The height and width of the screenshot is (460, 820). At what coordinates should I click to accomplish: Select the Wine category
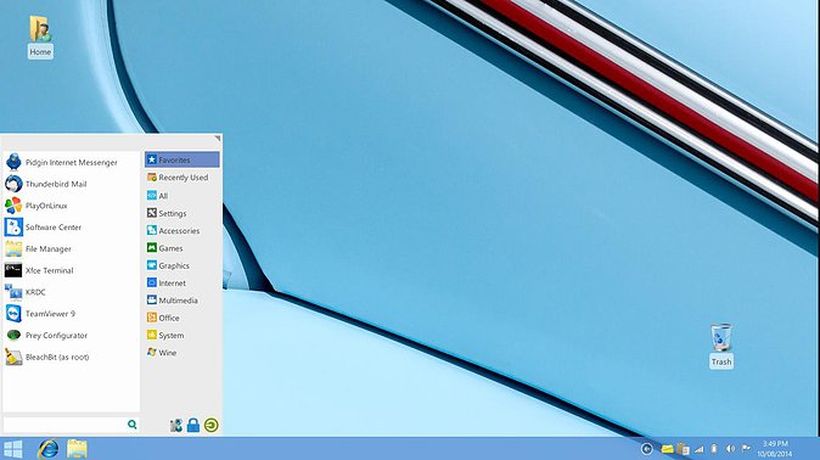(x=167, y=353)
